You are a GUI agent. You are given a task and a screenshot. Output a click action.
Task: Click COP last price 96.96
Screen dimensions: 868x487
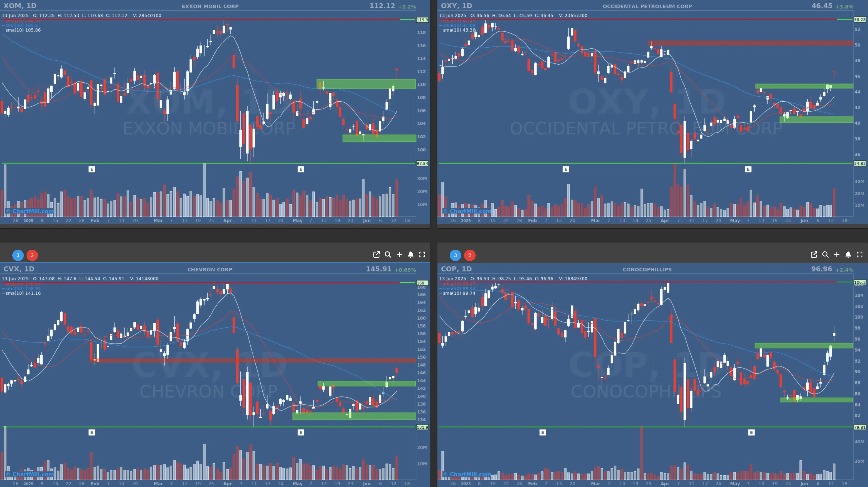822,269
